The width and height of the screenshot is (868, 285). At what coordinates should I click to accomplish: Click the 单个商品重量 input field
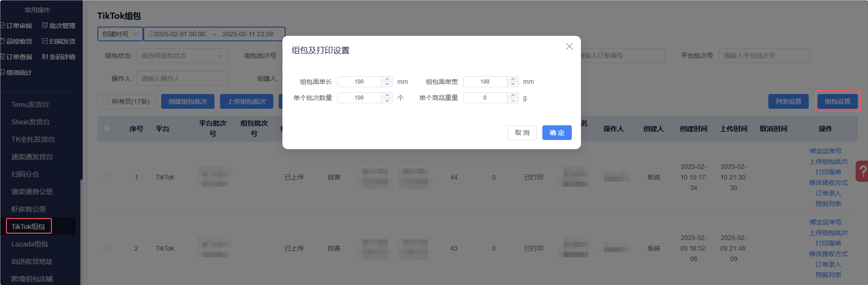485,98
